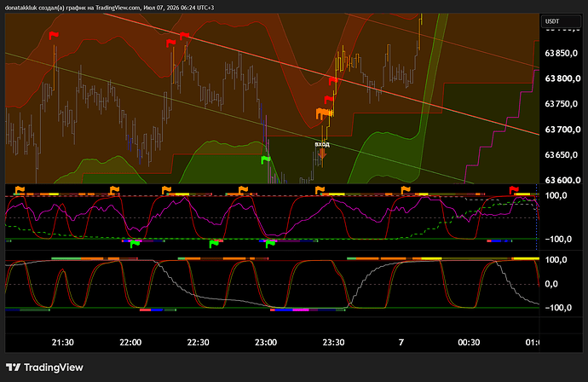Viewport: 588px width, 382px height.
Task: Select the 00:30 time axis label
Action: [x=469, y=342]
